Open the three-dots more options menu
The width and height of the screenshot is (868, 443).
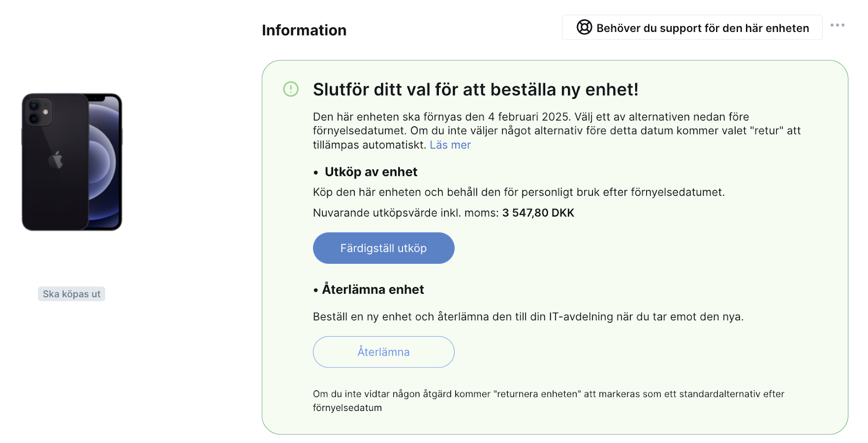[837, 25]
